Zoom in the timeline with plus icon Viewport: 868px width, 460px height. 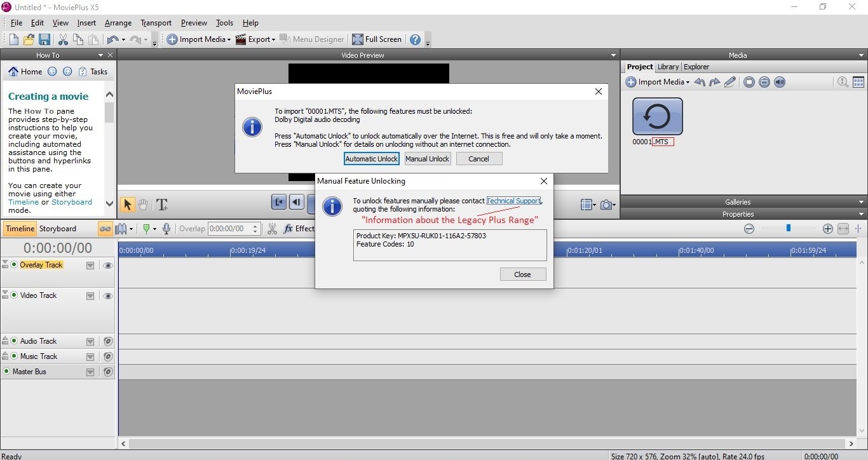pos(827,229)
